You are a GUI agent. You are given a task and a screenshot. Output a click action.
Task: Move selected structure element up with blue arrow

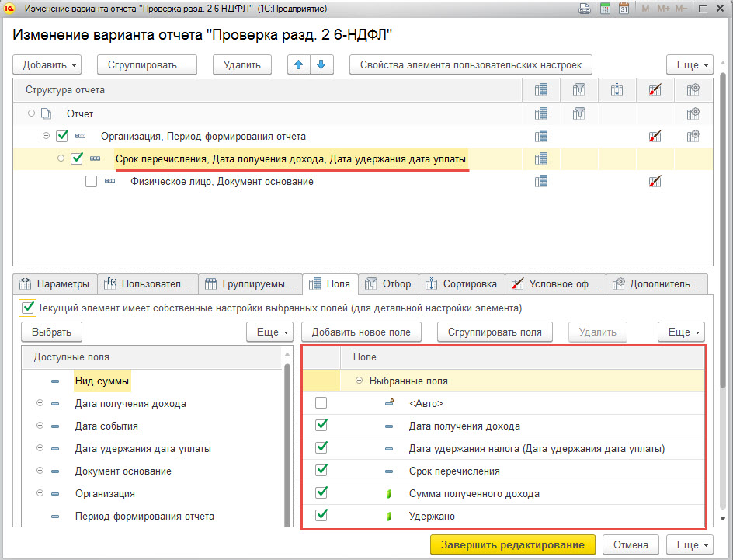299,65
